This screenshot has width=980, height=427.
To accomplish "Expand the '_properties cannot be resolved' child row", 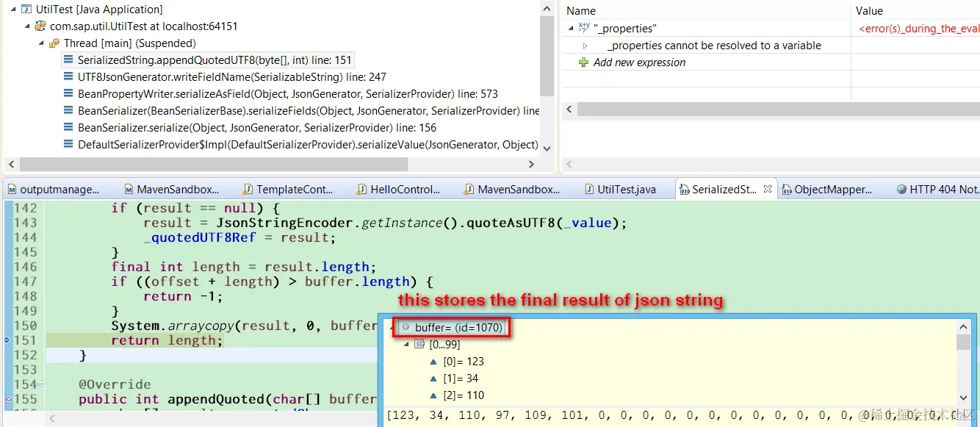I will click(585, 46).
